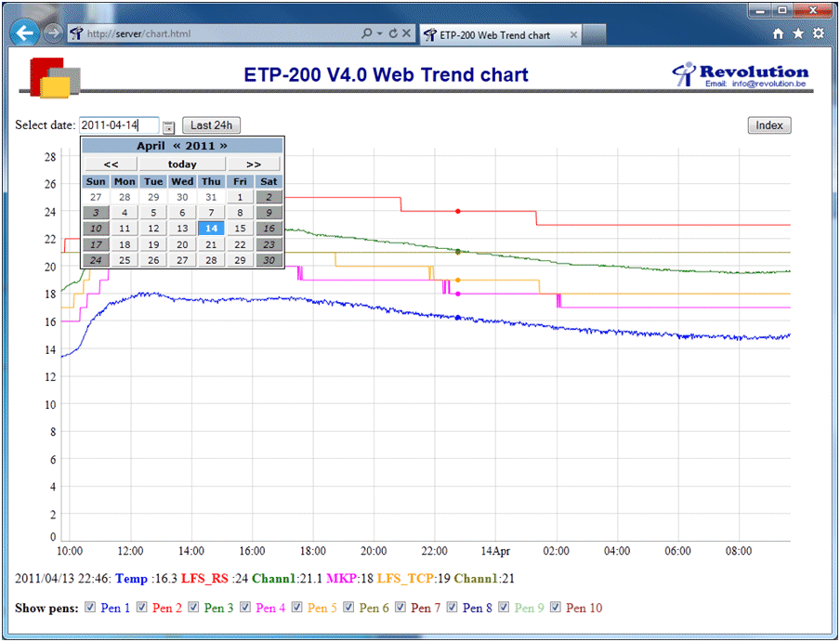Toggle the Pen 8 checkbox
The width and height of the screenshot is (840, 642).
[453, 607]
